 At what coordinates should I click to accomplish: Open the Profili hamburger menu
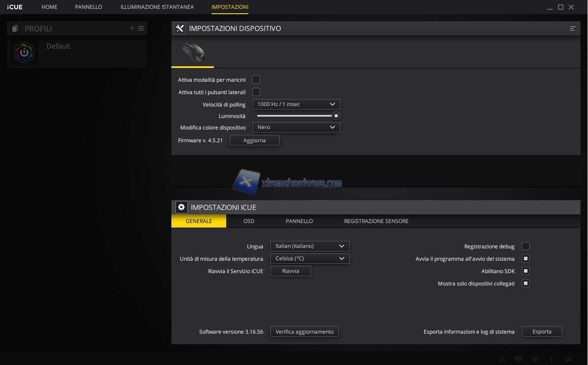(141, 28)
